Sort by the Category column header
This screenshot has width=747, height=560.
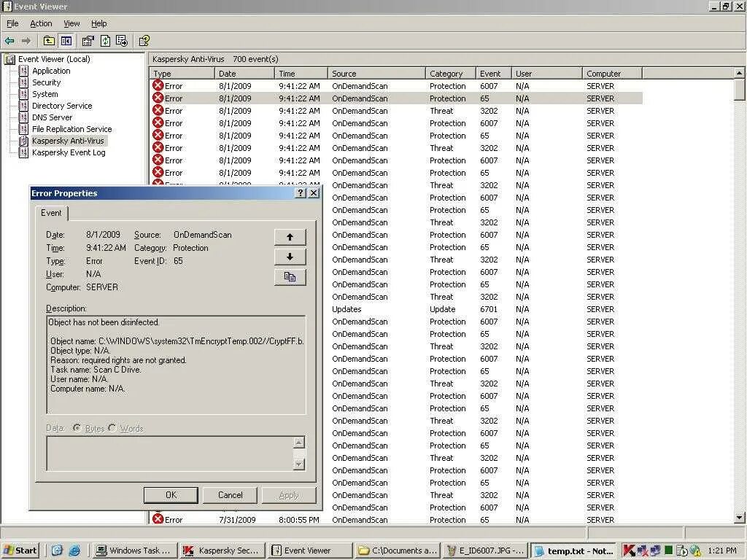pyautogui.click(x=451, y=74)
